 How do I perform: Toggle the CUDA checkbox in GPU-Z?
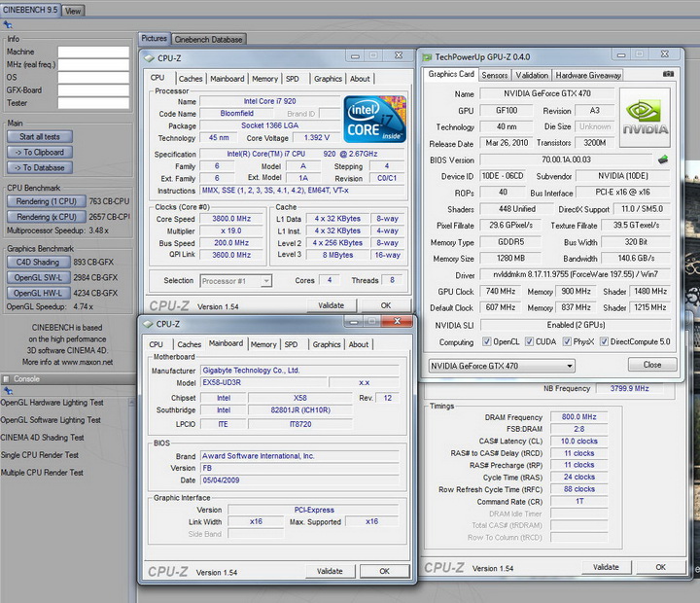[529, 341]
